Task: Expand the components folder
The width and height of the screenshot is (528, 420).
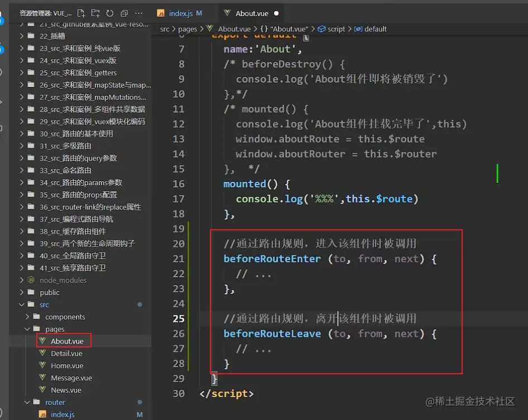Action: pyautogui.click(x=27, y=317)
